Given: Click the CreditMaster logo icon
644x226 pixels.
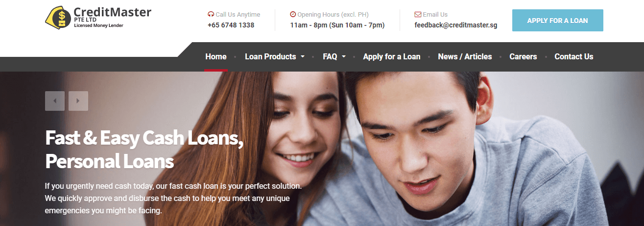Looking at the screenshot, I should 58,19.
